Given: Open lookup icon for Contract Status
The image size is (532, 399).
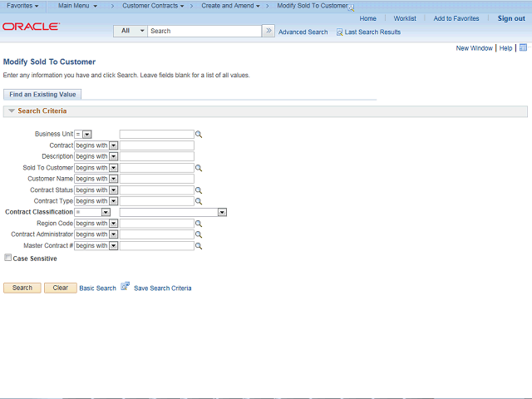Looking at the screenshot, I should [199, 190].
